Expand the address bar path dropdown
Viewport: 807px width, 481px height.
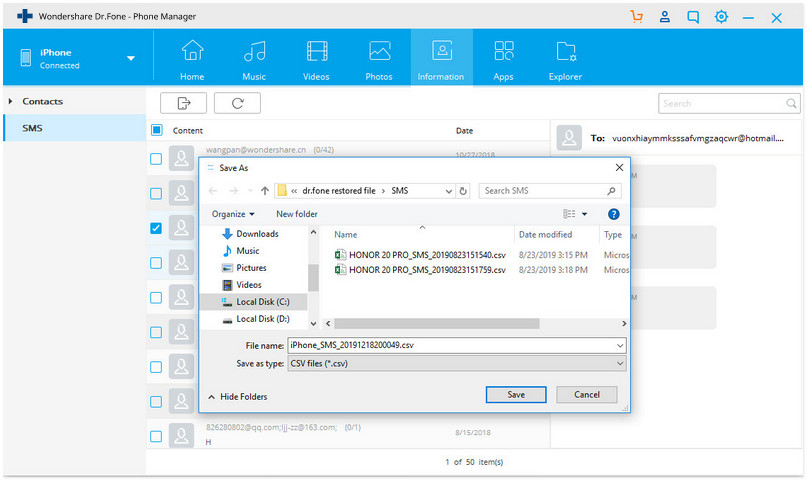point(449,191)
